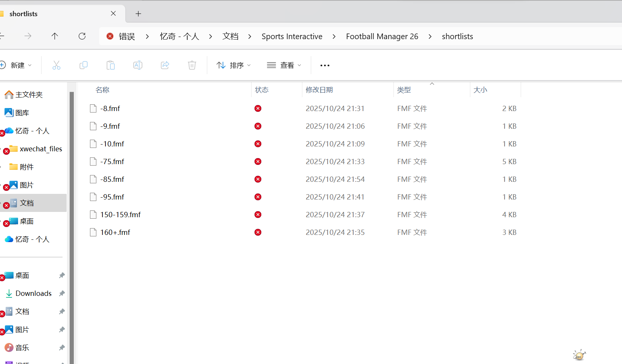Viewport: 622px width, 364px height.
Task: Sort files by 修改日期 column header
Action: click(x=319, y=90)
